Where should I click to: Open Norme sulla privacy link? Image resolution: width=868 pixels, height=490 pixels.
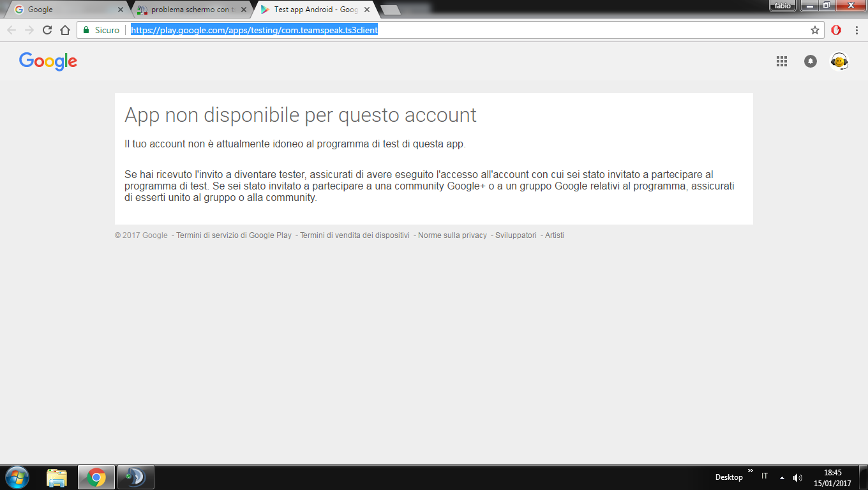(452, 235)
